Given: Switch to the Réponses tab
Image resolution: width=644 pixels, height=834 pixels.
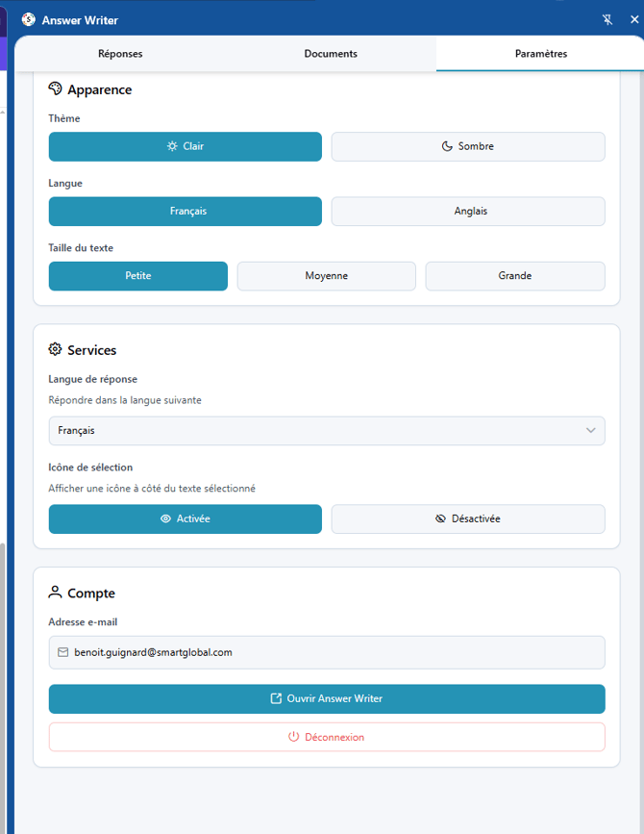Looking at the screenshot, I should point(120,54).
